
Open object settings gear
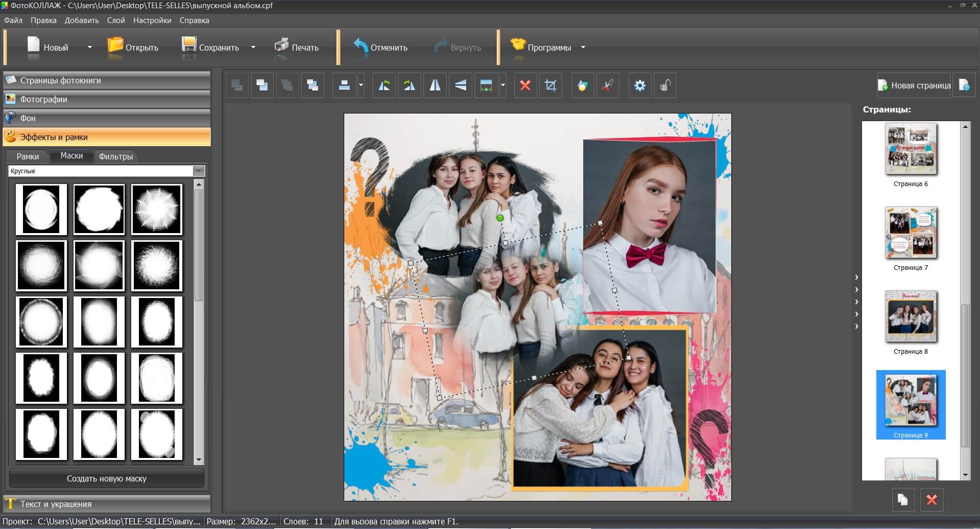pos(640,85)
